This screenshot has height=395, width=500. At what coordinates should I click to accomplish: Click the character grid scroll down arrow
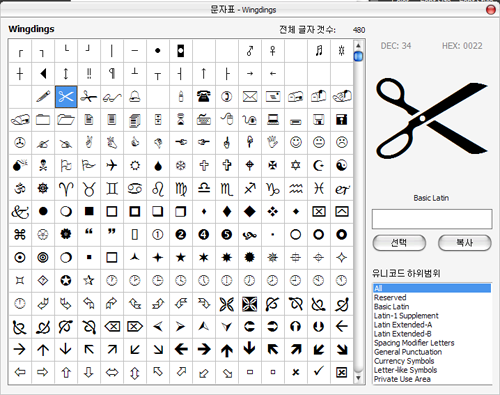(358, 378)
